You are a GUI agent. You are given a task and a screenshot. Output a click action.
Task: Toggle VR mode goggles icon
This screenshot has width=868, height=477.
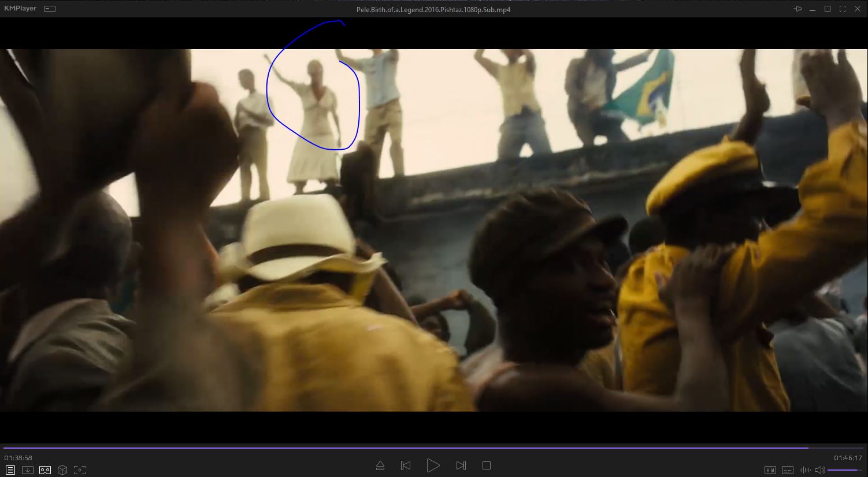(x=45, y=470)
